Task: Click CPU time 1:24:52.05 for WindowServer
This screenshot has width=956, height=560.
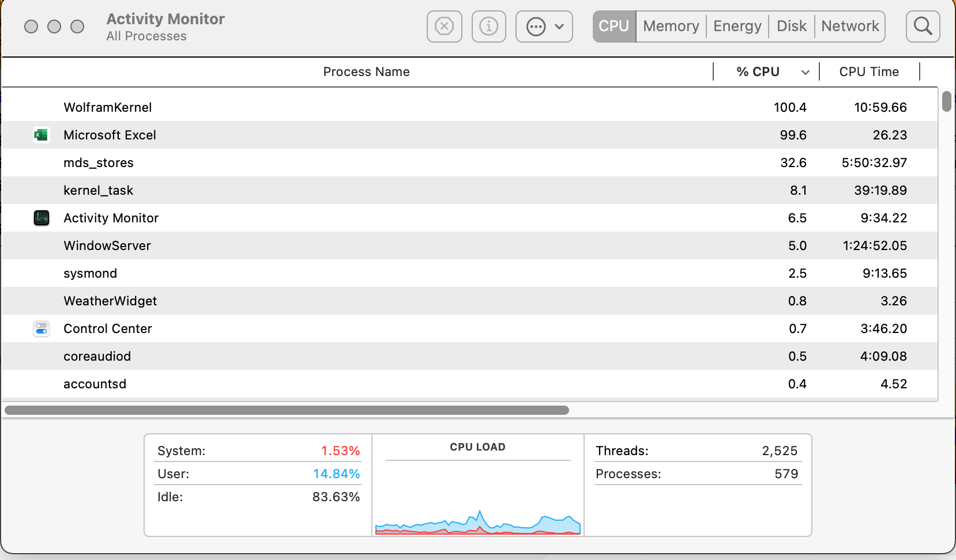Action: coord(875,245)
